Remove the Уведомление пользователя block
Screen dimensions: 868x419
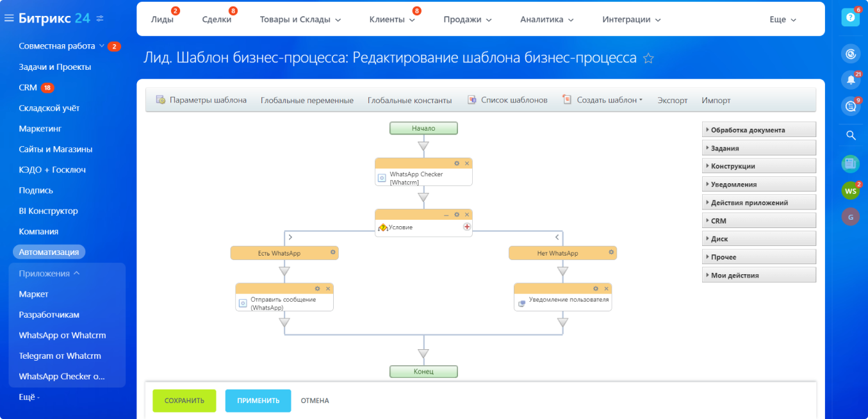[x=606, y=288]
